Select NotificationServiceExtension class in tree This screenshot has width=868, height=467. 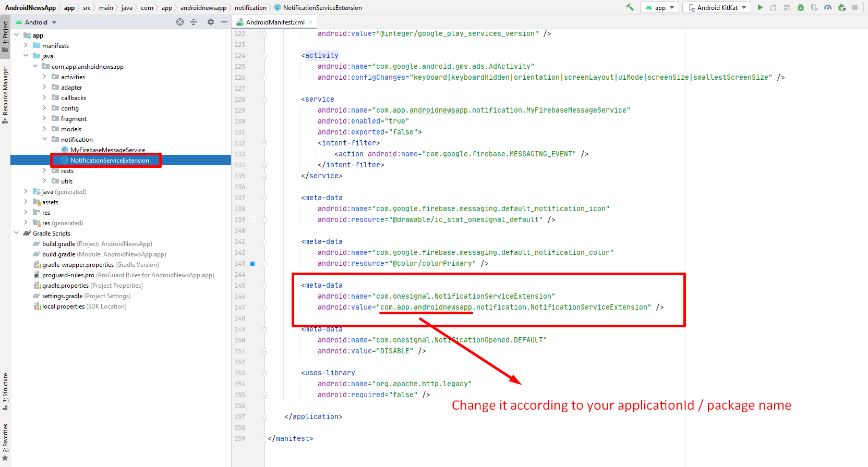click(x=110, y=161)
